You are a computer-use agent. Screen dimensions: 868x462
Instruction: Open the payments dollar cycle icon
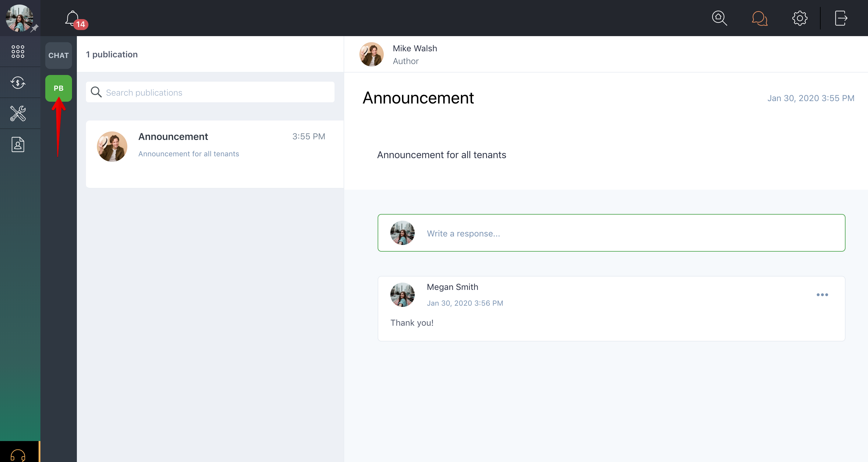click(x=18, y=83)
